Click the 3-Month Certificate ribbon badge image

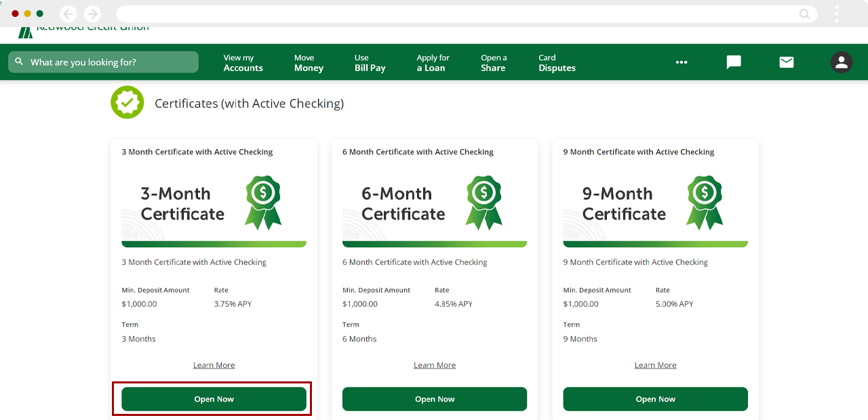(x=263, y=203)
